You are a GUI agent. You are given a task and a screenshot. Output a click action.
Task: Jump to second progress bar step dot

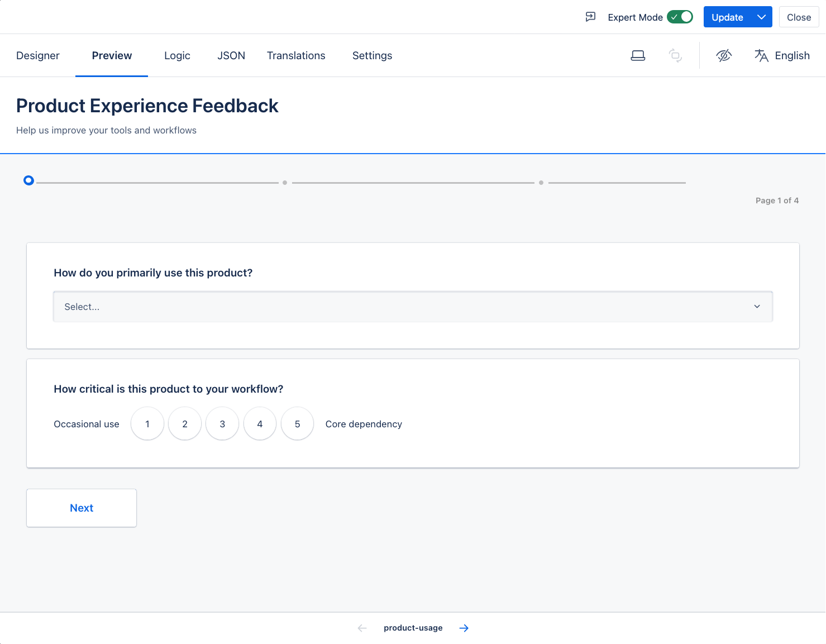coord(285,183)
